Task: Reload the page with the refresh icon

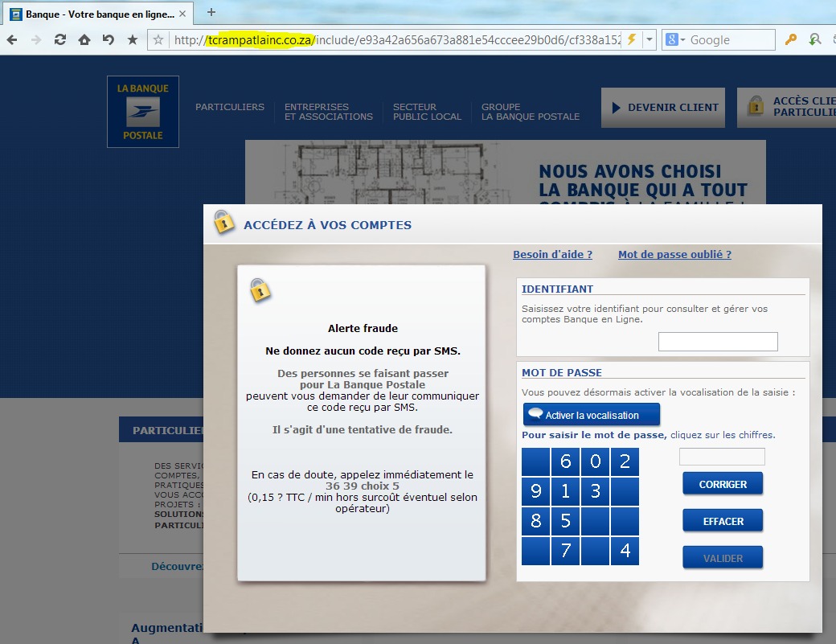Action: coord(59,39)
